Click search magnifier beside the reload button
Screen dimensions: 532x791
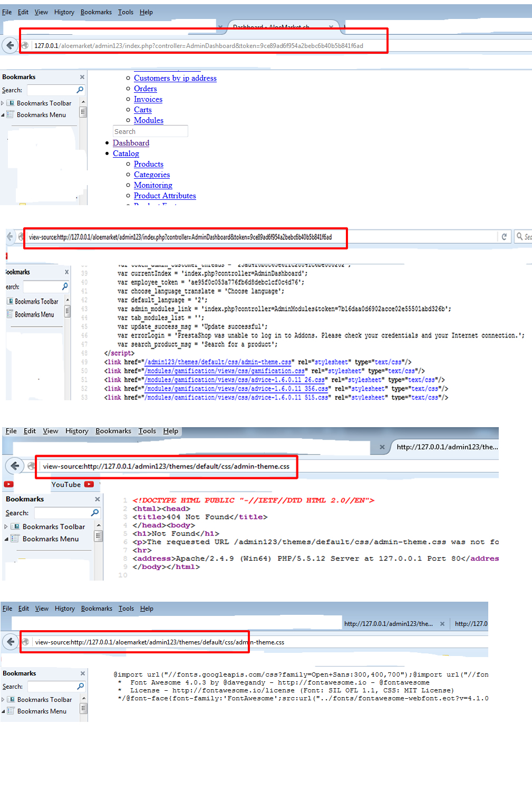520,237
